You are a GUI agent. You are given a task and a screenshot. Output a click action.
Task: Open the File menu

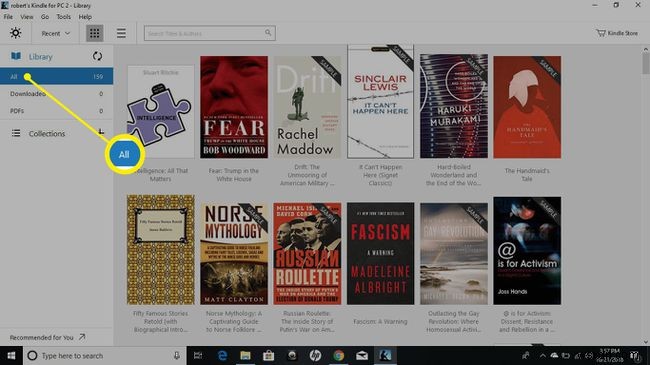[8, 17]
